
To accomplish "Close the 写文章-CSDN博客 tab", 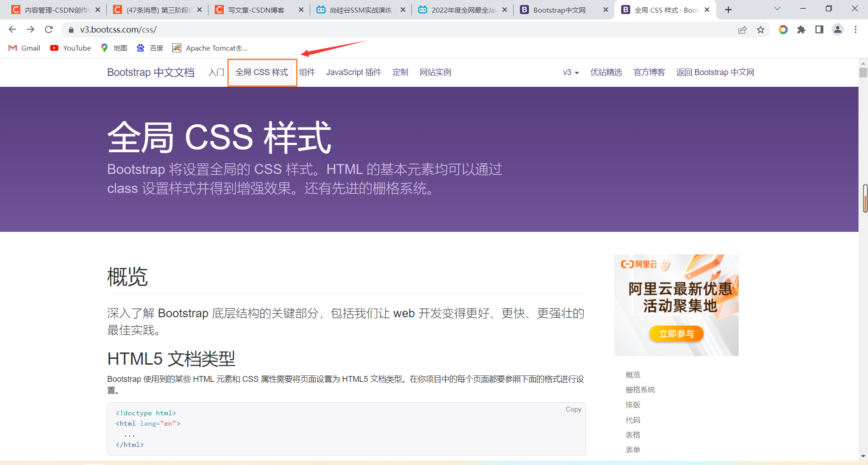I will pyautogui.click(x=301, y=10).
